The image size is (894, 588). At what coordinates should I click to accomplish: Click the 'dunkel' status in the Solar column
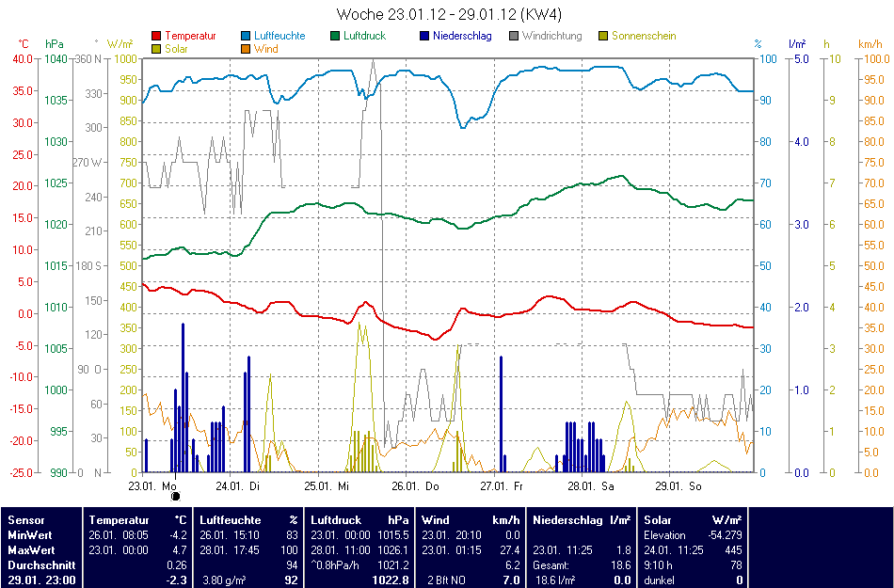click(659, 580)
